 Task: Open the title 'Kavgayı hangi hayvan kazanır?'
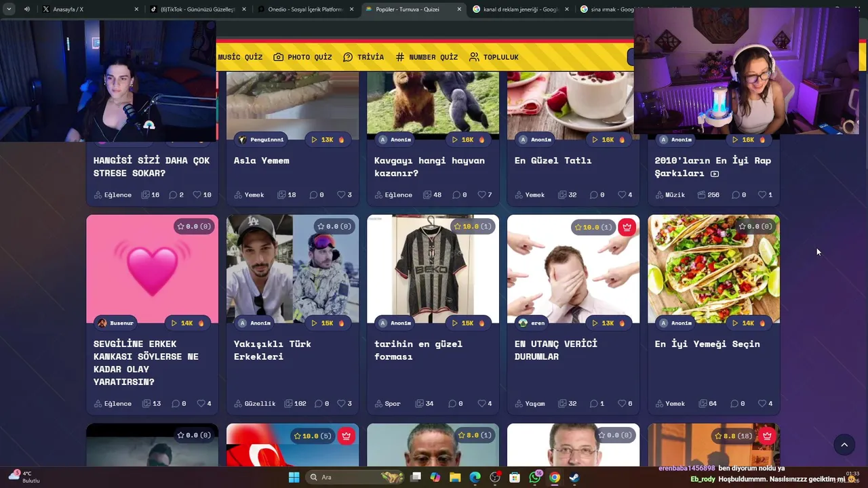coord(429,167)
